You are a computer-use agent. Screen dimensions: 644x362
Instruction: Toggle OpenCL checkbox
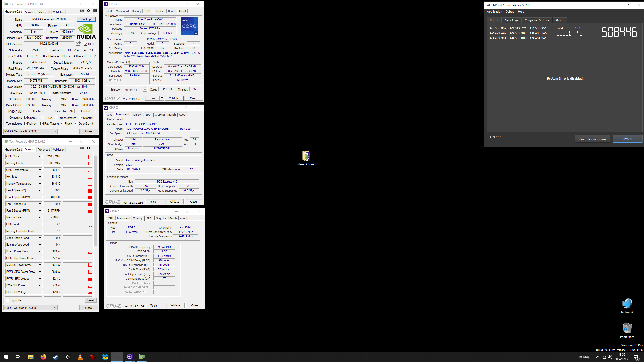pyautogui.click(x=26, y=118)
